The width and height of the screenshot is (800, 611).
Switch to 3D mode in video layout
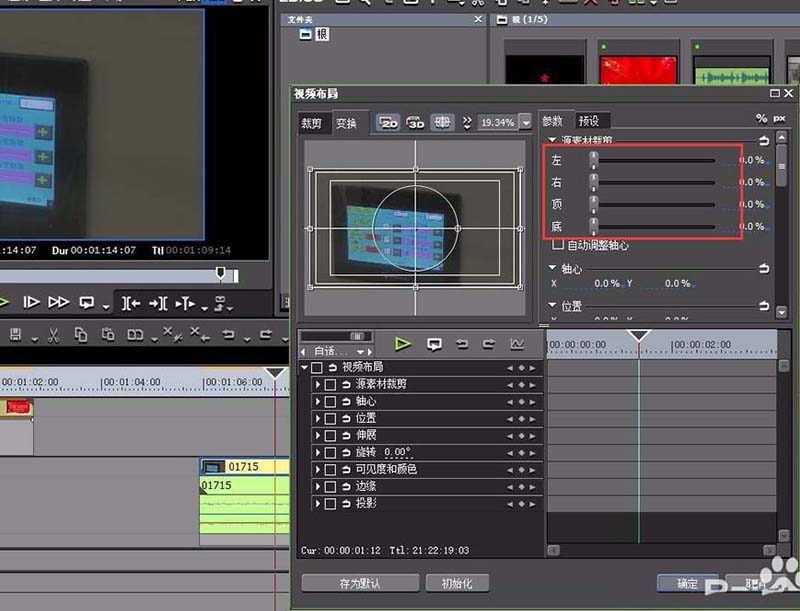tap(415, 122)
